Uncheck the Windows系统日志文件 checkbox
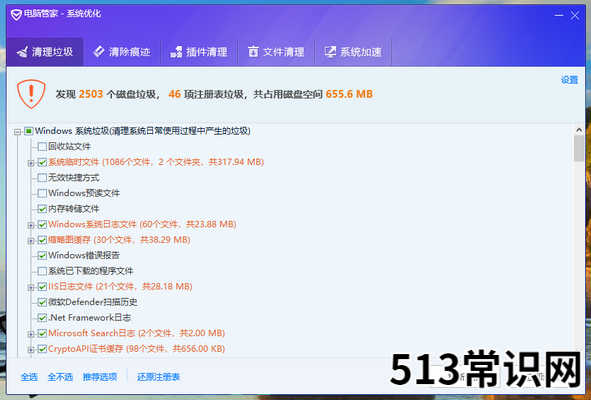The image size is (591, 400). [x=42, y=225]
